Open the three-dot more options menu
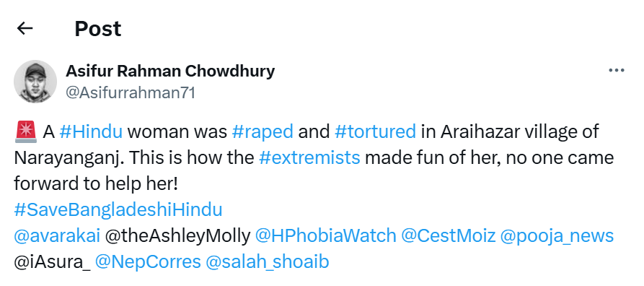Screen dimensions: 644x286 616,71
